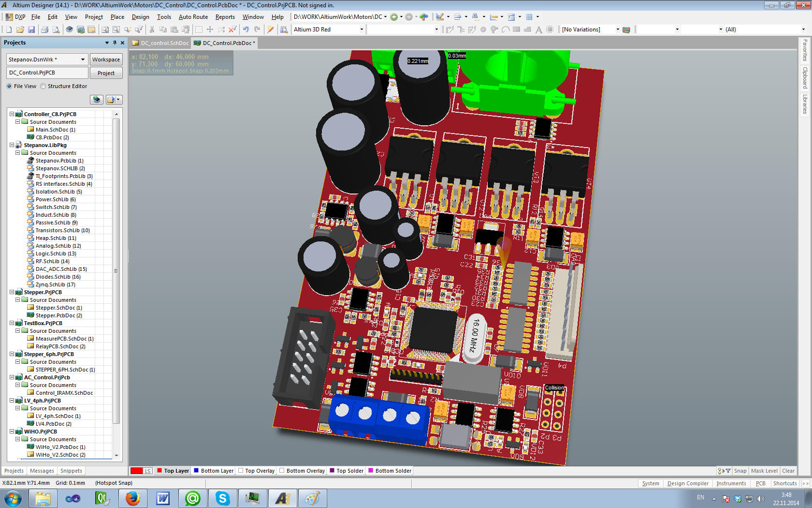Viewport: 812px width, 508px height.
Task: Click the Print document toolbar icon
Action: coord(44,30)
